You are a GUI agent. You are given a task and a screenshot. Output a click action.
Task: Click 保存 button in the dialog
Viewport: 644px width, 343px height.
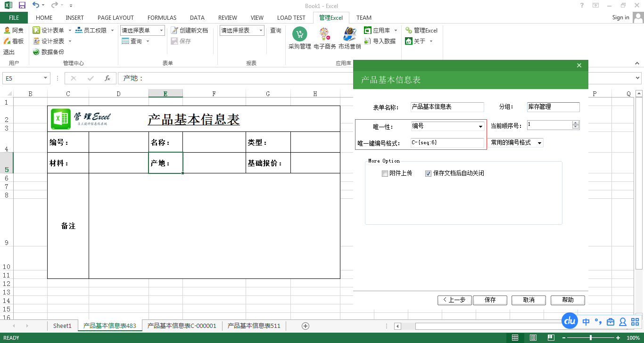490,300
